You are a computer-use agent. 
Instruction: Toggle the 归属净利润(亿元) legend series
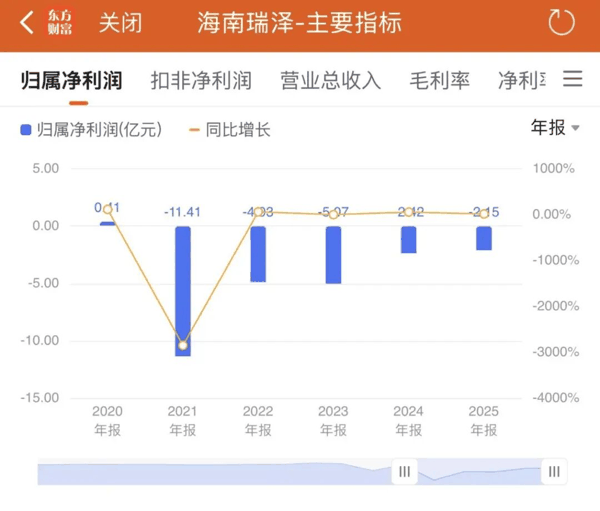click(91, 130)
